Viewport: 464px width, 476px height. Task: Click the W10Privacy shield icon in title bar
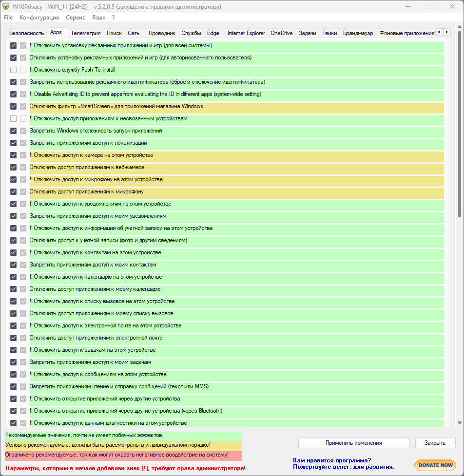[x=6, y=6]
